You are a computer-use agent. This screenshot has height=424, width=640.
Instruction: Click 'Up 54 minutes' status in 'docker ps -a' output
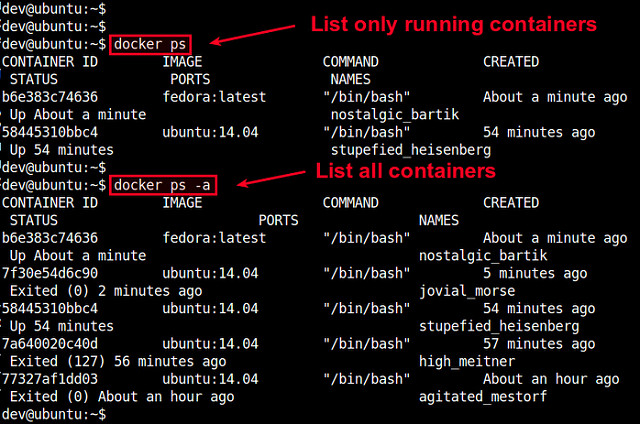click(62, 326)
